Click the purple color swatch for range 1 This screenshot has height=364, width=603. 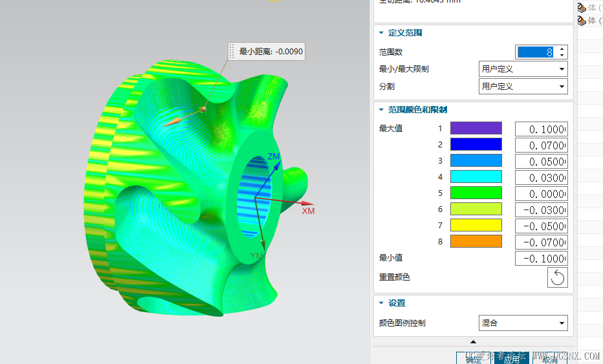(x=476, y=129)
